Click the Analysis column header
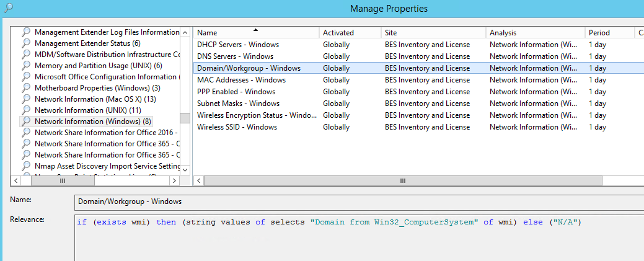644x261 pixels. point(535,33)
